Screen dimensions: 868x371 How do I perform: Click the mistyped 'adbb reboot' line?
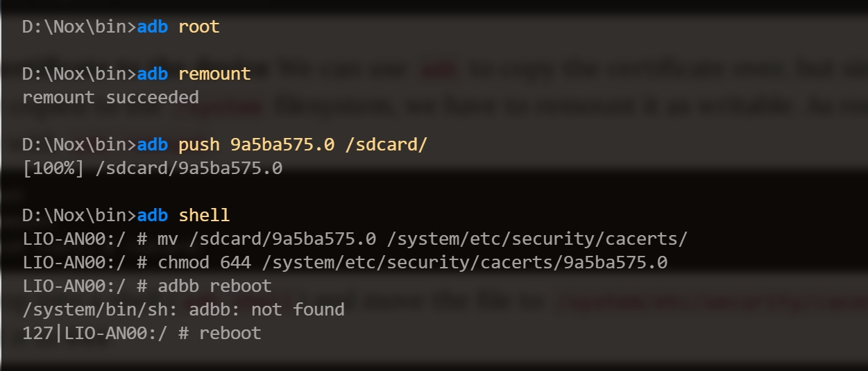click(147, 286)
